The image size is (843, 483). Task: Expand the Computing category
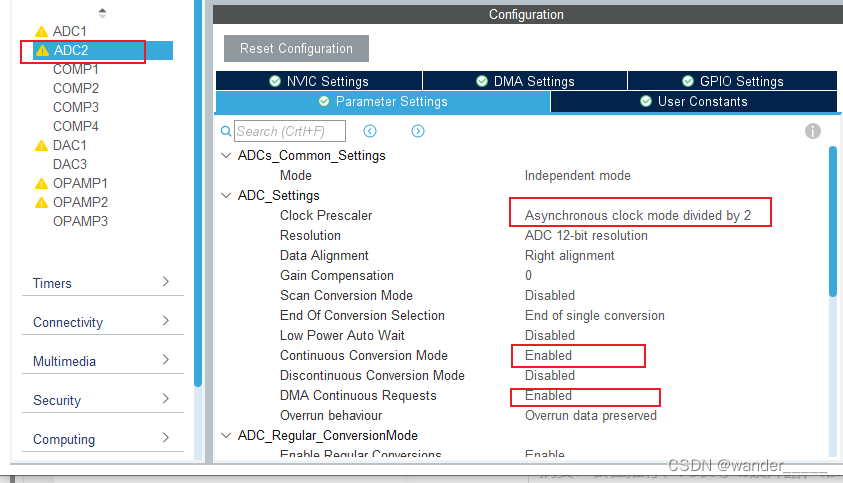(102, 439)
